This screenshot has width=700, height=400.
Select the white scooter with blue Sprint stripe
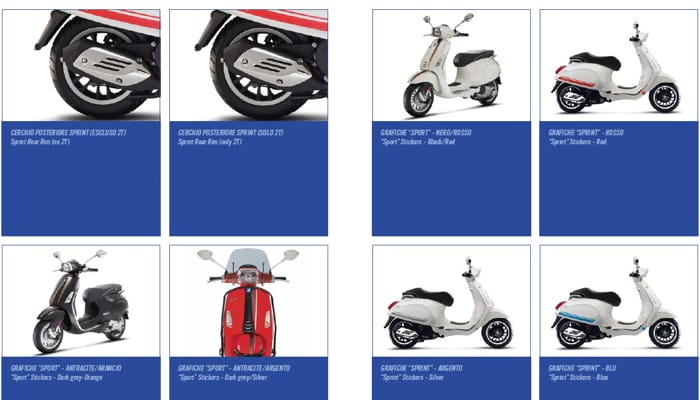(x=619, y=301)
